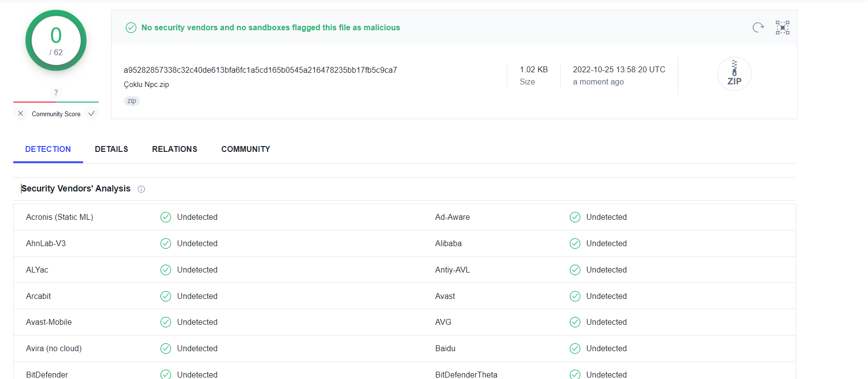Click the Avira (no cloud) undetected check icon
868x379 pixels.
(x=166, y=348)
